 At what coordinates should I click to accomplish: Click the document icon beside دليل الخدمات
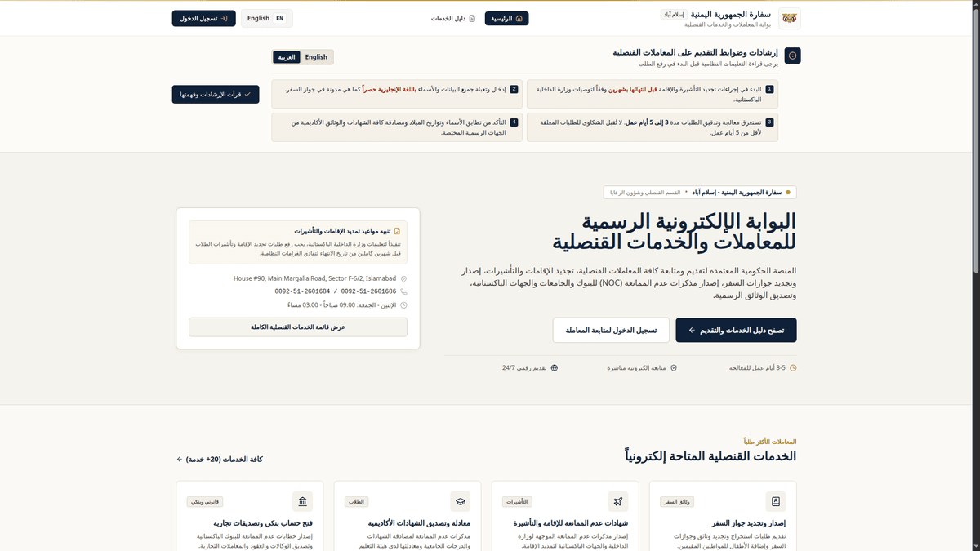(x=472, y=18)
